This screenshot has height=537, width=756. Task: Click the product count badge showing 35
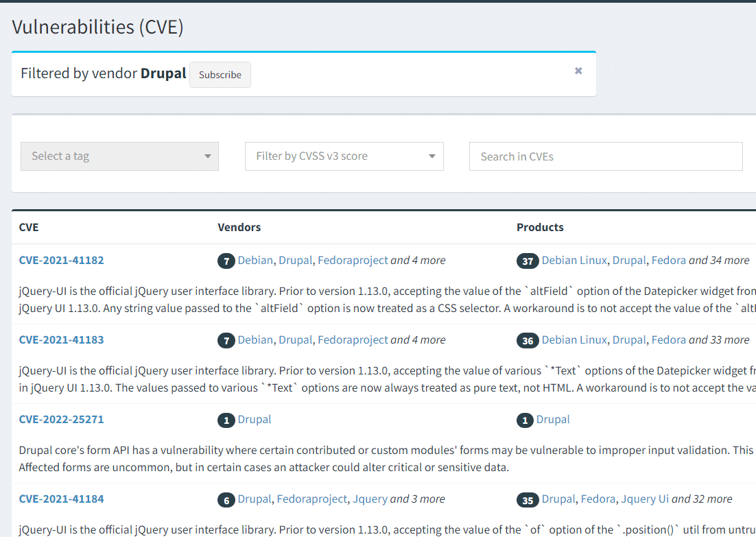[x=528, y=500]
